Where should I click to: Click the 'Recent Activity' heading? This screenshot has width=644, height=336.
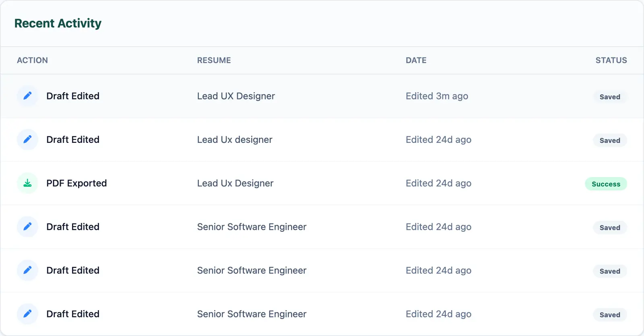58,23
